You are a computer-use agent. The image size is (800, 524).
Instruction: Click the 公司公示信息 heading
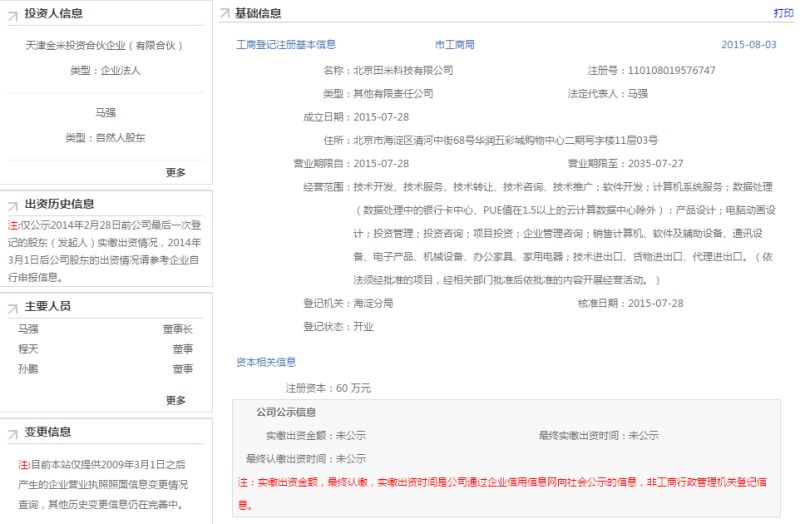click(x=286, y=412)
